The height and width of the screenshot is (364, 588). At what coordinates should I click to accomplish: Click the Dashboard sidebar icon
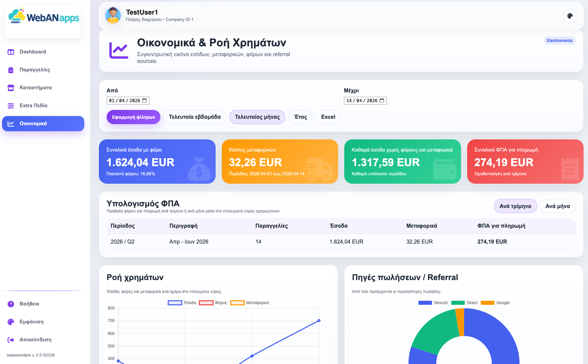tap(11, 52)
